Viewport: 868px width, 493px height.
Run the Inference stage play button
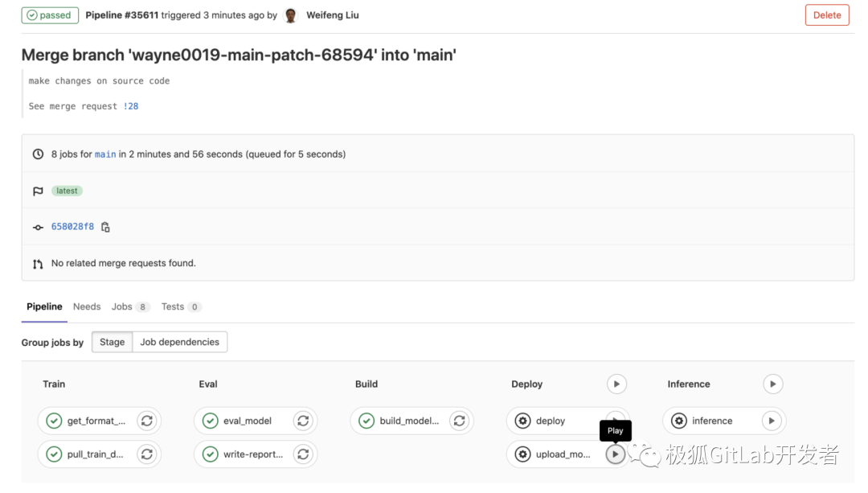772,384
